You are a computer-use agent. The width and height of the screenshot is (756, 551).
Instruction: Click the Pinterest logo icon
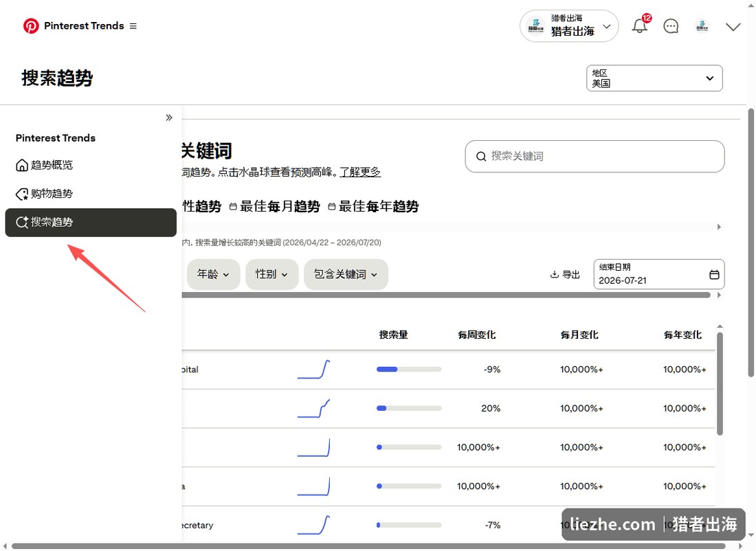tap(31, 26)
